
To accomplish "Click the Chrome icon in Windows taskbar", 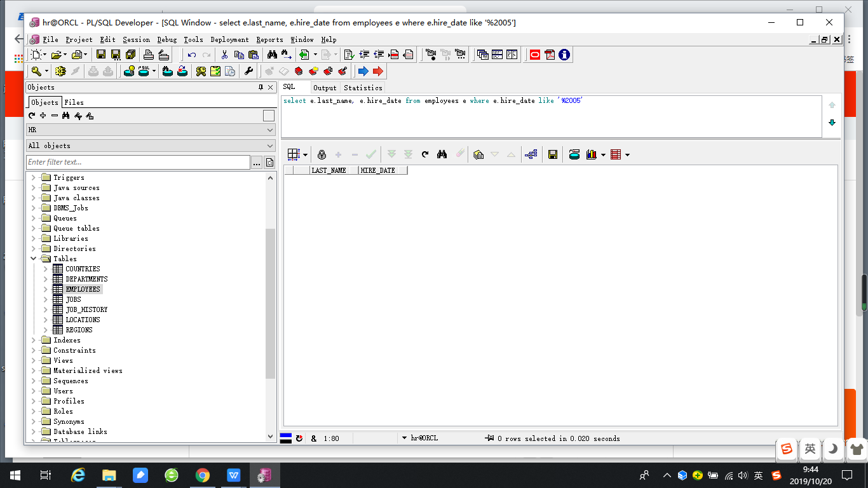I will click(202, 475).
